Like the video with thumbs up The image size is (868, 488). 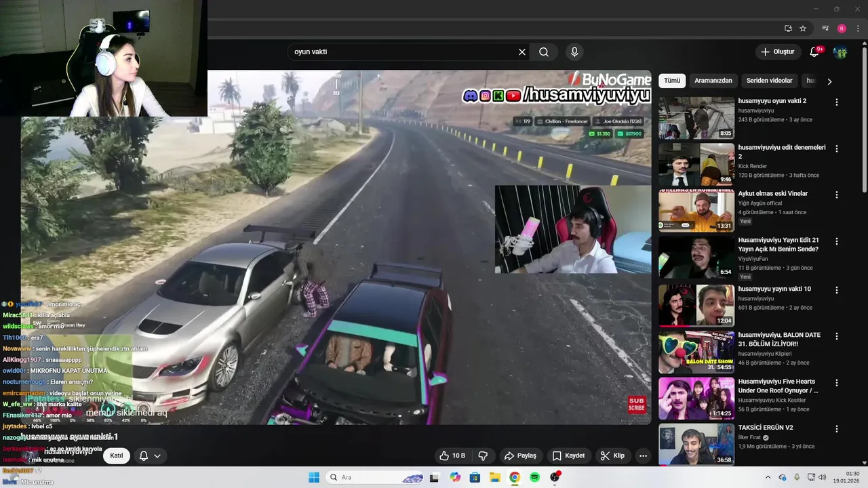[452, 455]
